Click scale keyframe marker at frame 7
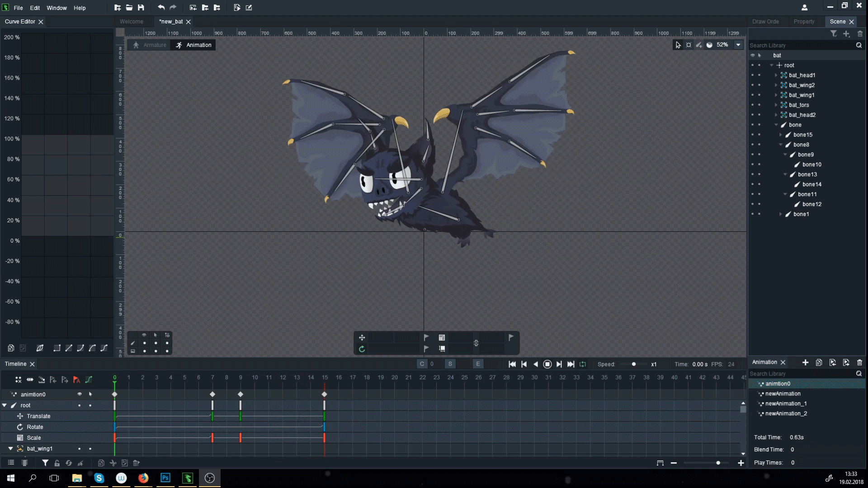 click(x=212, y=437)
